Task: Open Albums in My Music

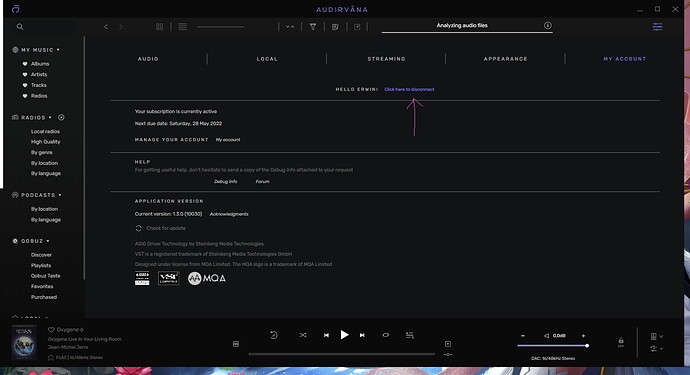Action: (40, 64)
